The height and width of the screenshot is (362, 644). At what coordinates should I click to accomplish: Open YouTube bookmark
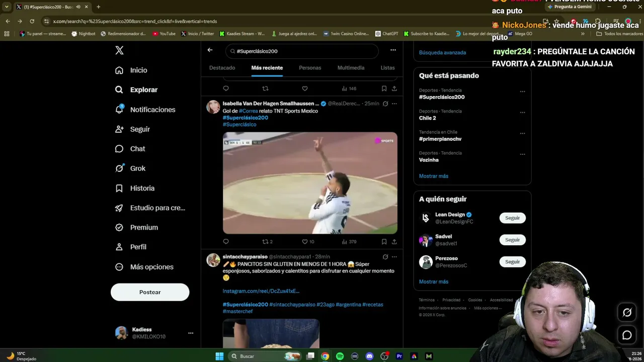pyautogui.click(x=164, y=34)
